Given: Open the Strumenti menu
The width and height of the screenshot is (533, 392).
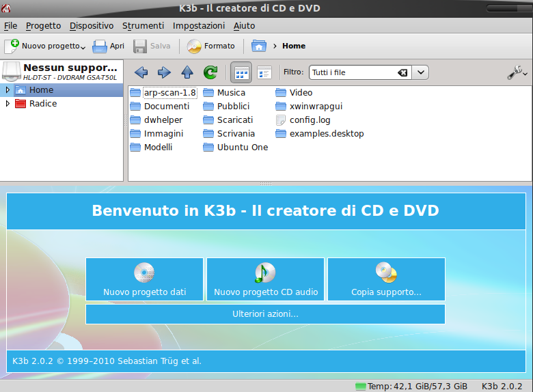Looking at the screenshot, I should tap(143, 26).
